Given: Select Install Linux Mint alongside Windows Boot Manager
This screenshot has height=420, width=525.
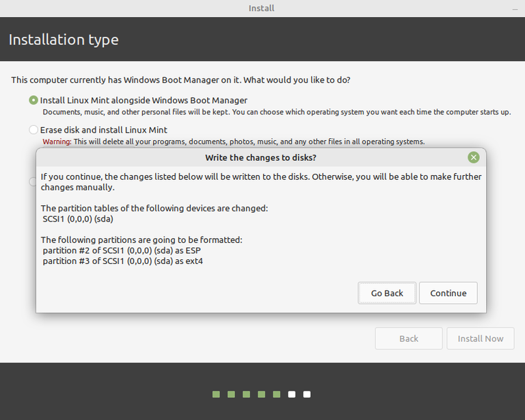Looking at the screenshot, I should click(x=33, y=100).
